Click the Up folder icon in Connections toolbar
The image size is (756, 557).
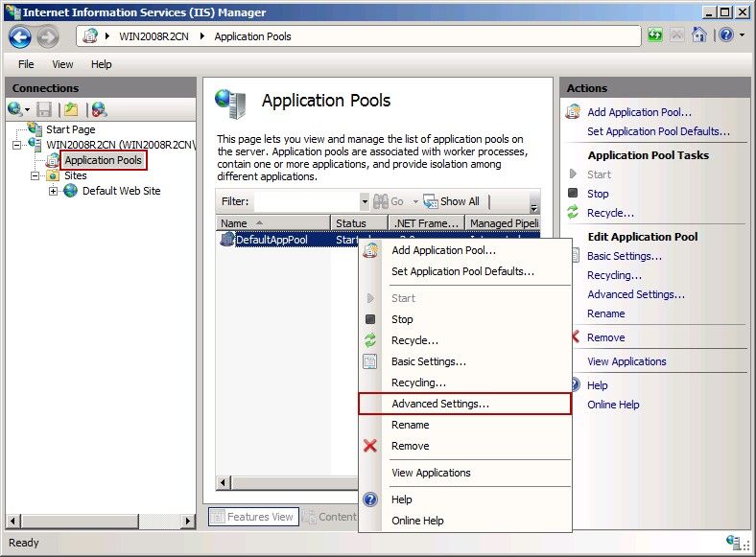(x=71, y=109)
